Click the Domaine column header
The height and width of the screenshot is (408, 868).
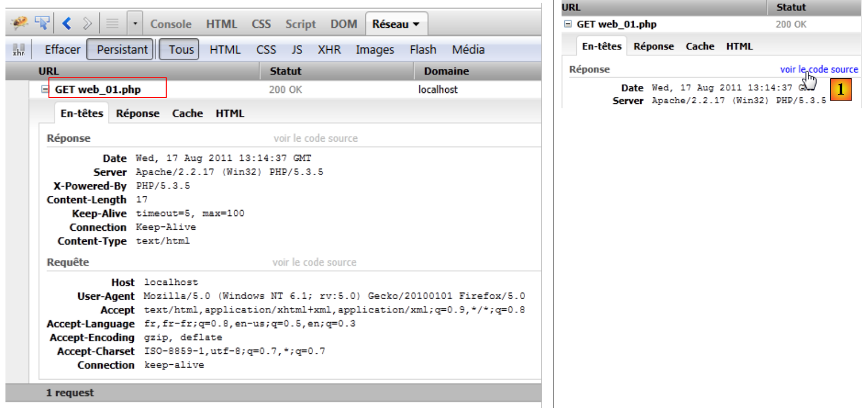click(446, 71)
